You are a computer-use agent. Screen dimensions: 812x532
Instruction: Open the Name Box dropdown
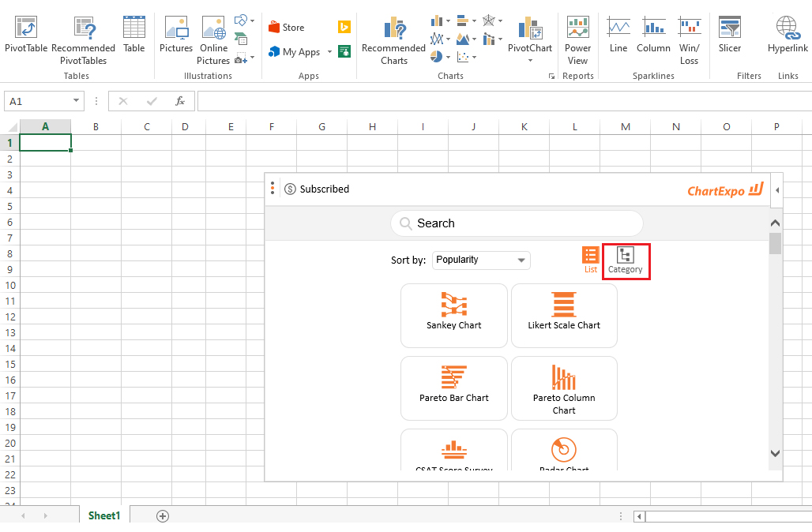pyautogui.click(x=76, y=100)
